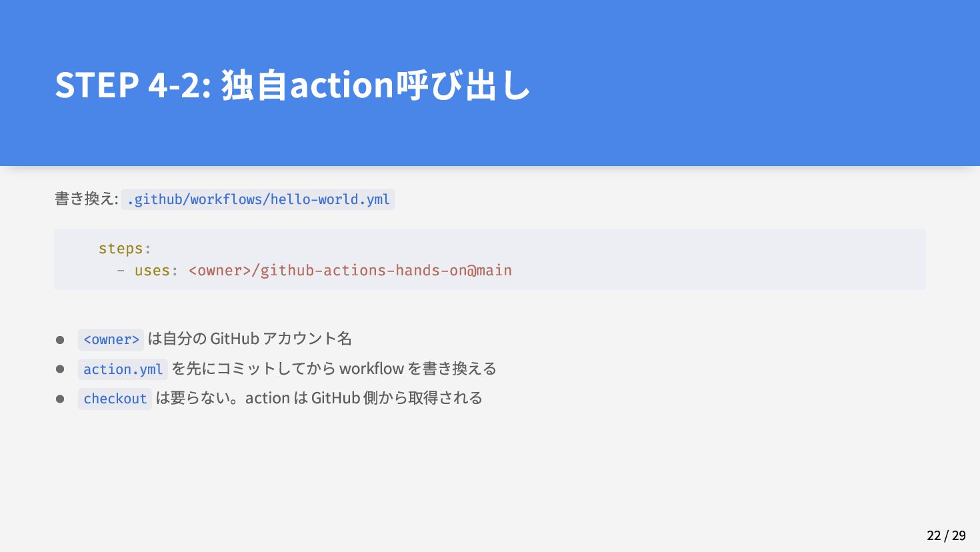
Task: Click the third bullet point dot
Action: pyautogui.click(x=60, y=399)
